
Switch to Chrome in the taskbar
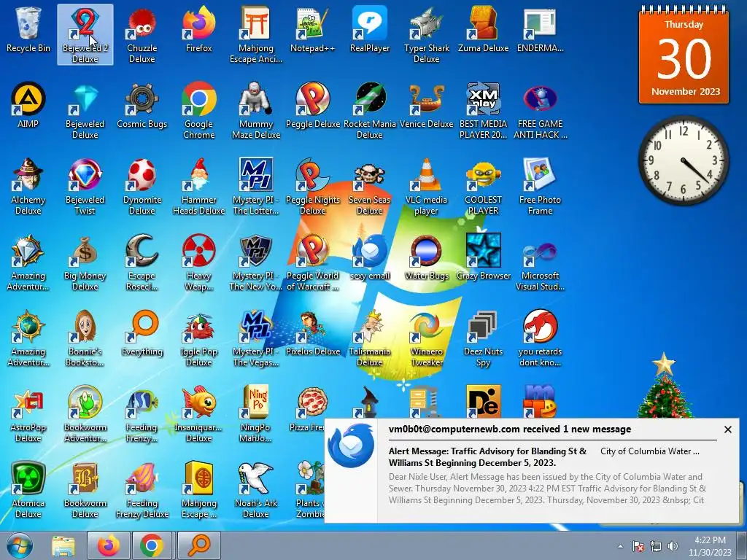pos(152,545)
